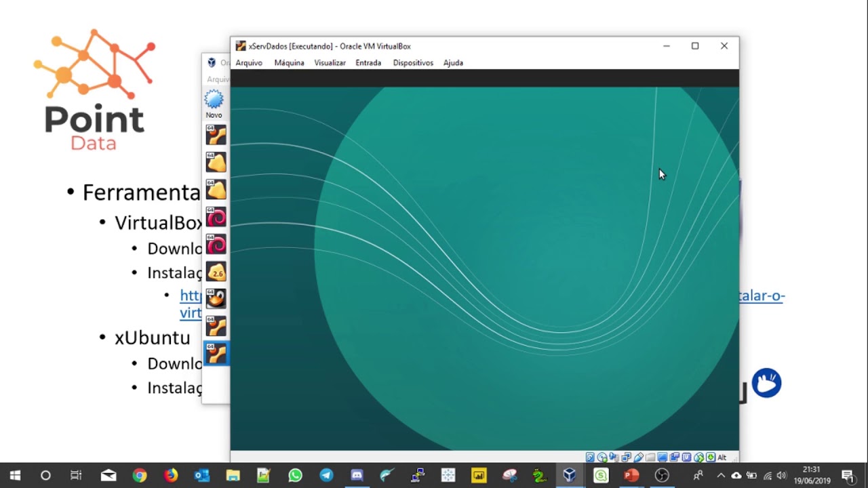Screen dimensions: 868x488
Task: Click the USB devices status icon
Action: (639, 457)
